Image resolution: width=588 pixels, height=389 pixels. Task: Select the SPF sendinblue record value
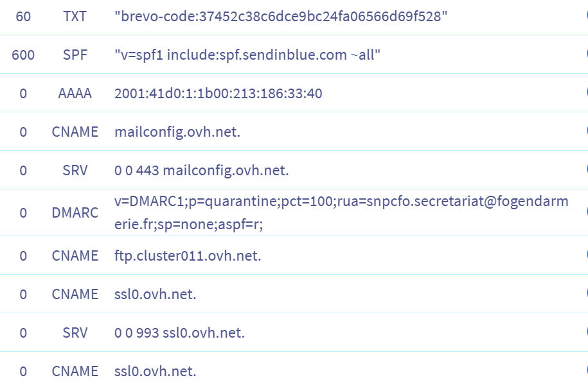(x=247, y=55)
